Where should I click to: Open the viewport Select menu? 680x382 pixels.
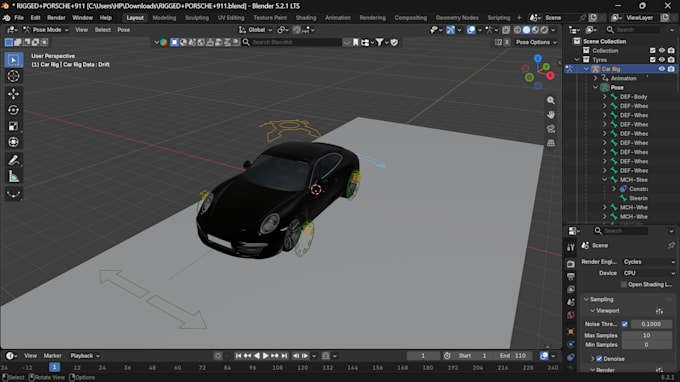point(102,30)
